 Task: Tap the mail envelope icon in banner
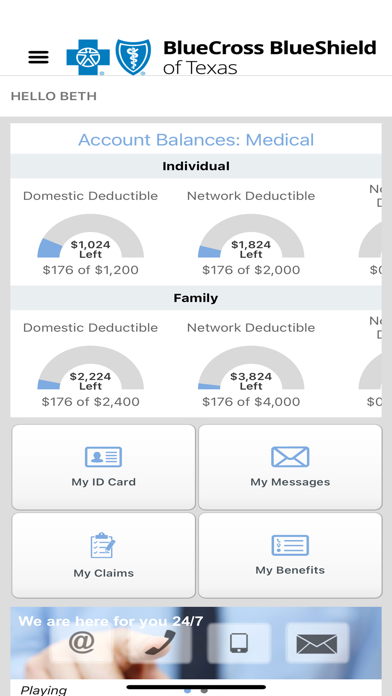click(x=317, y=644)
